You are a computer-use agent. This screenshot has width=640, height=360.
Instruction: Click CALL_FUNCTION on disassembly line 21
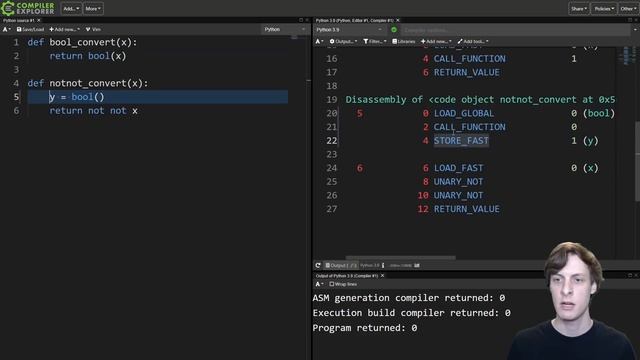[469, 127]
